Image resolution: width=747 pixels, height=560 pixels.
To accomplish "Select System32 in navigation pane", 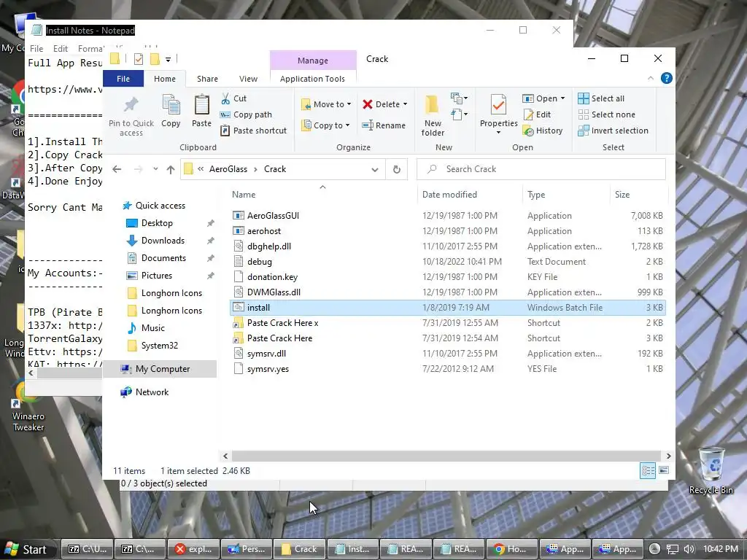I will pyautogui.click(x=159, y=345).
